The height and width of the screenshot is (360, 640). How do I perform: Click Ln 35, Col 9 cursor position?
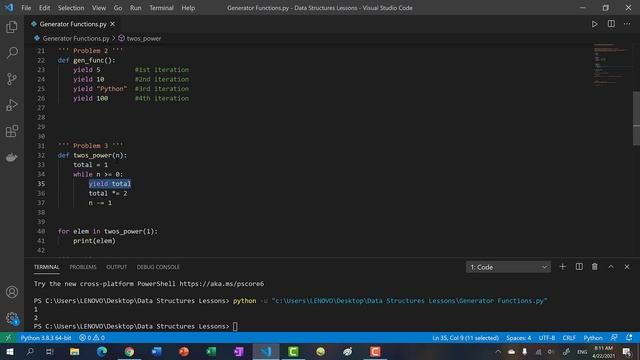(x=465, y=338)
